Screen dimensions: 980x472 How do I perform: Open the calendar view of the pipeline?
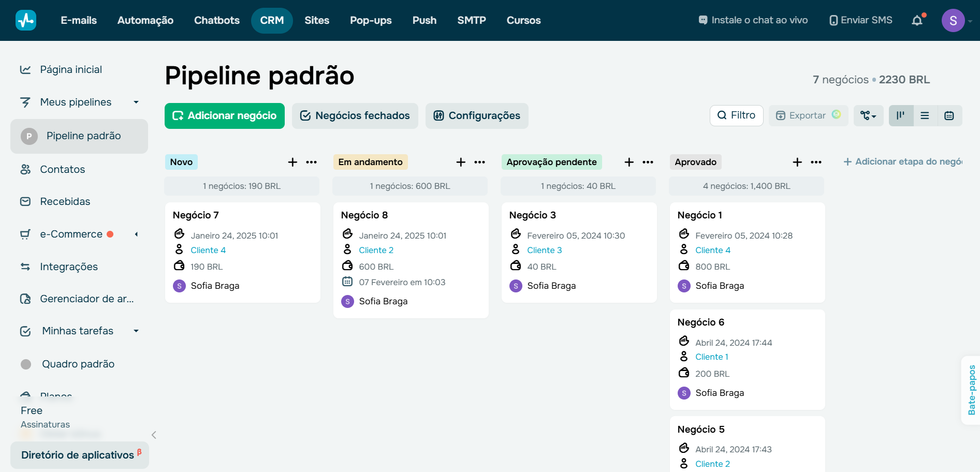(949, 115)
